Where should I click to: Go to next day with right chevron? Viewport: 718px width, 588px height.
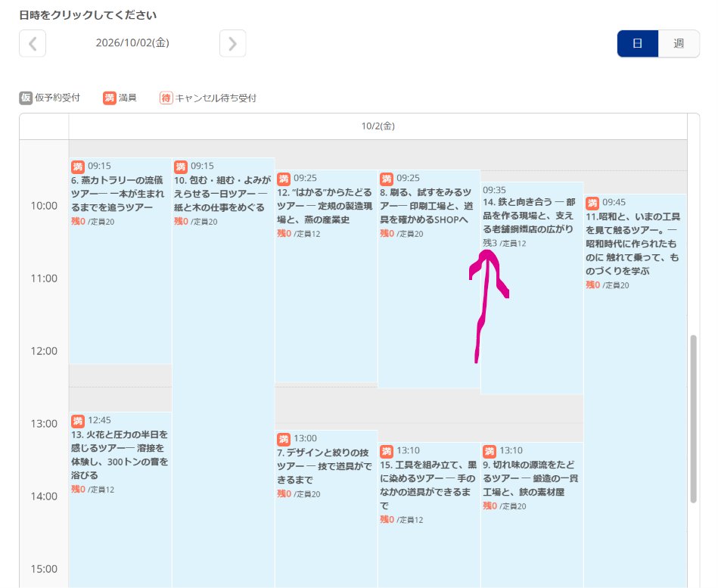232,43
